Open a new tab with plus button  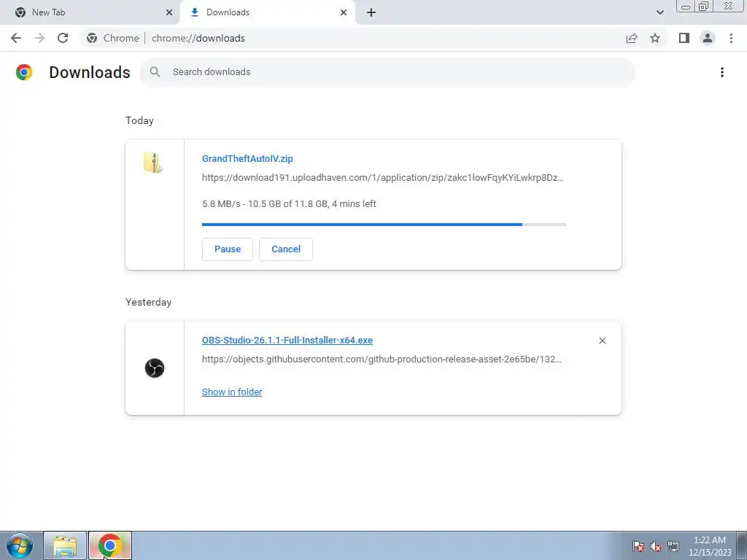(371, 12)
